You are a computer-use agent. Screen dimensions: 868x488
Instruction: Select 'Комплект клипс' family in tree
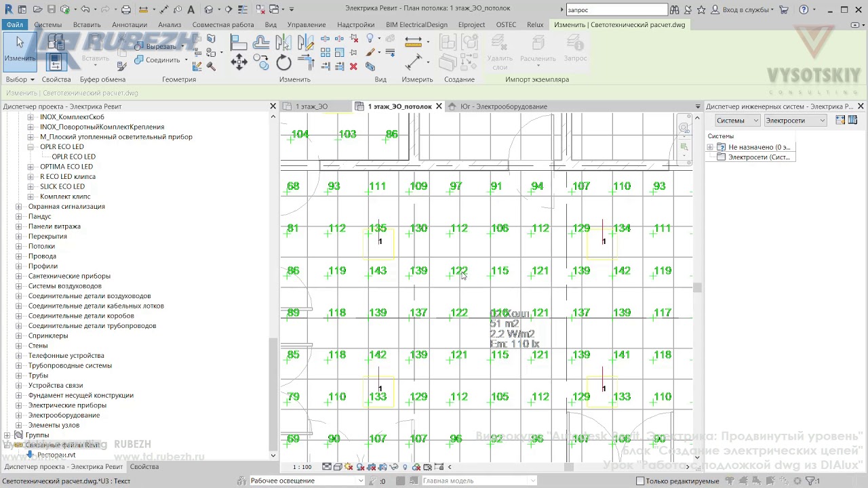[65, 197]
